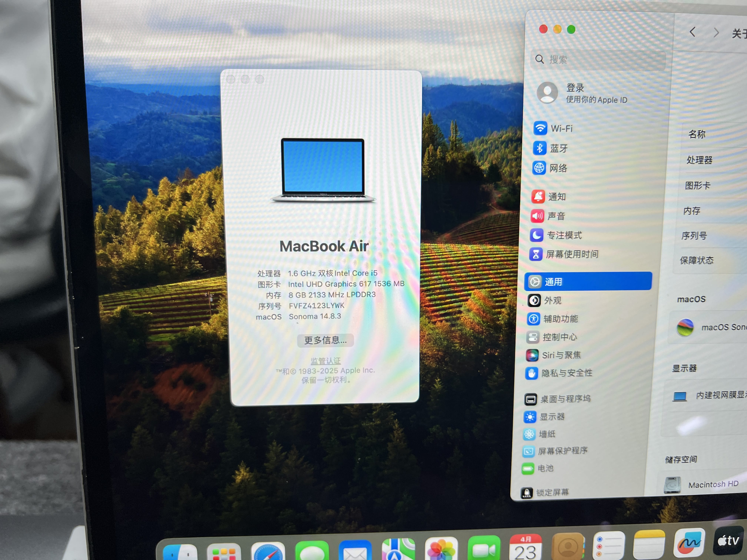Open Screen Saver (屏幕保护程序) settings

point(555,451)
